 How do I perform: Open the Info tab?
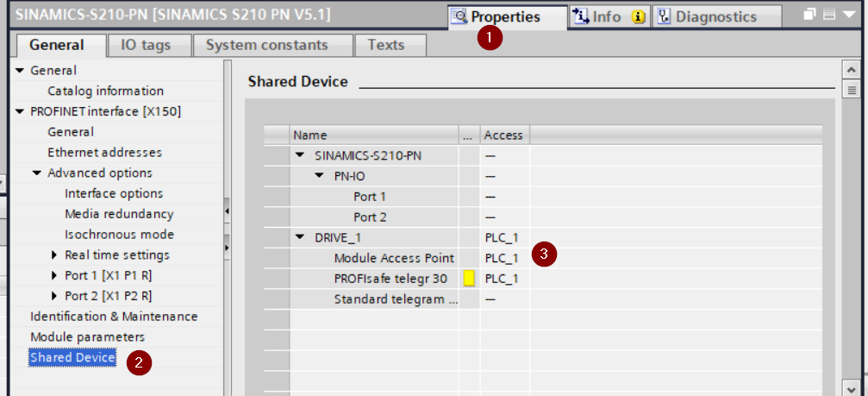click(609, 16)
